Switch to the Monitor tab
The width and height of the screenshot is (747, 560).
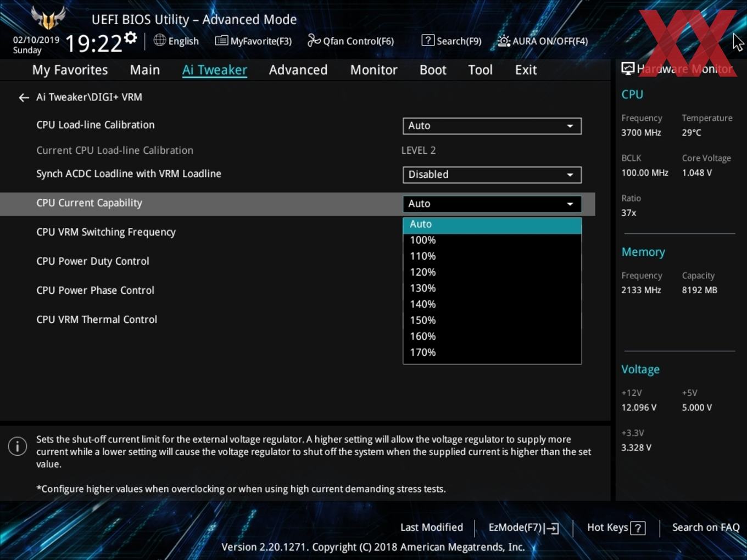[x=374, y=70]
